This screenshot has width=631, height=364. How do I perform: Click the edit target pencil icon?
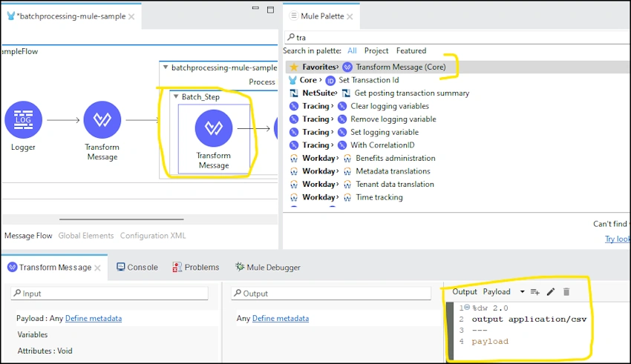pyautogui.click(x=551, y=291)
